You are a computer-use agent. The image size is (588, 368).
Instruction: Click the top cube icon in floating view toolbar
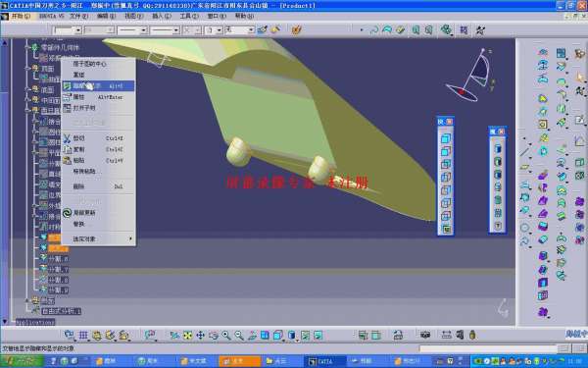click(x=446, y=138)
